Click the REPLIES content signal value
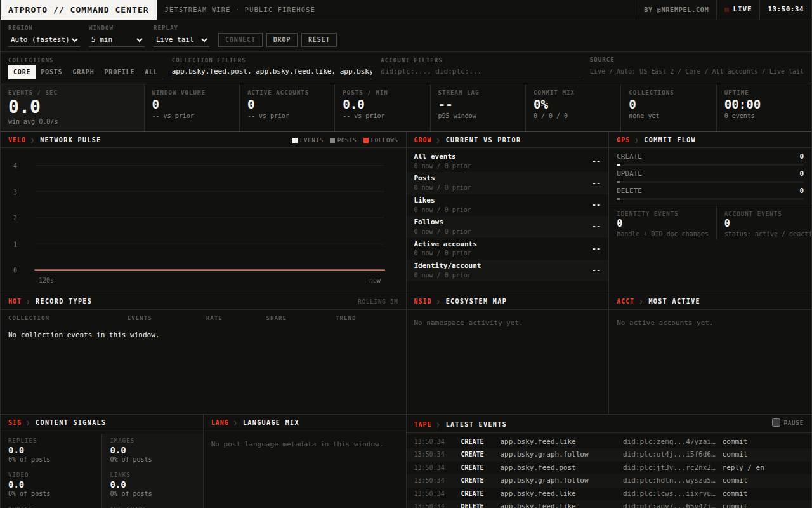812x508 pixels. click(16, 450)
